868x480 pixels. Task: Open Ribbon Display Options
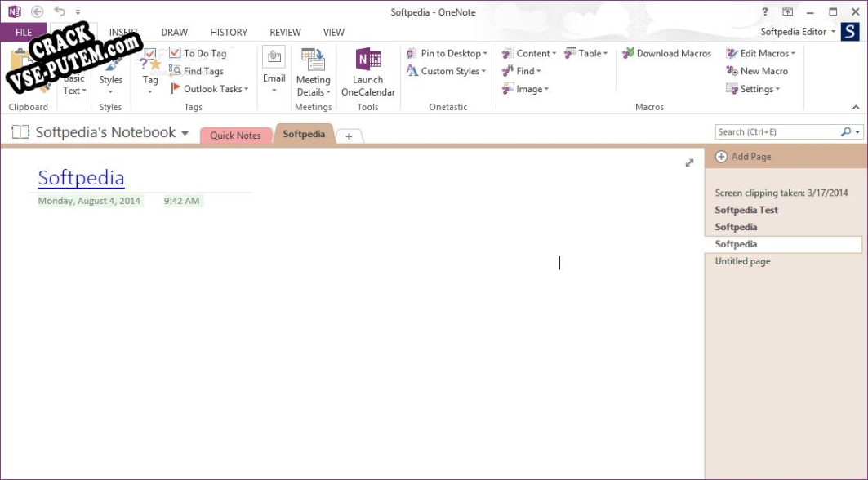tap(787, 11)
